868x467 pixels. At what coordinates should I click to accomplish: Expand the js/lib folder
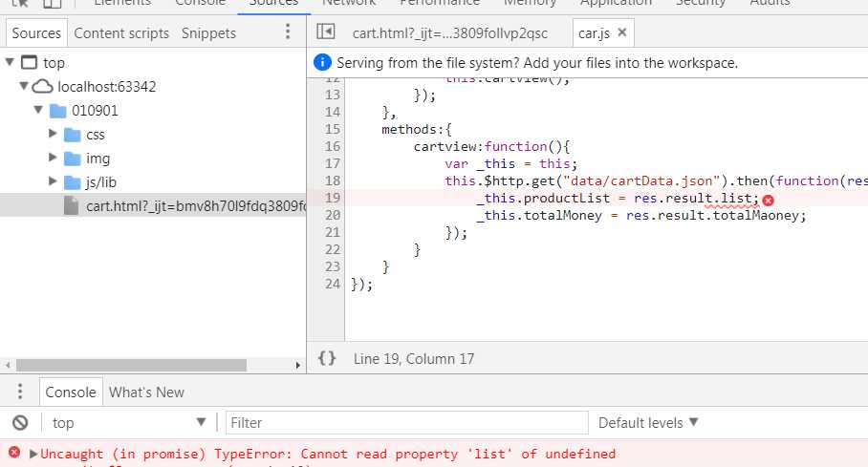pos(53,180)
